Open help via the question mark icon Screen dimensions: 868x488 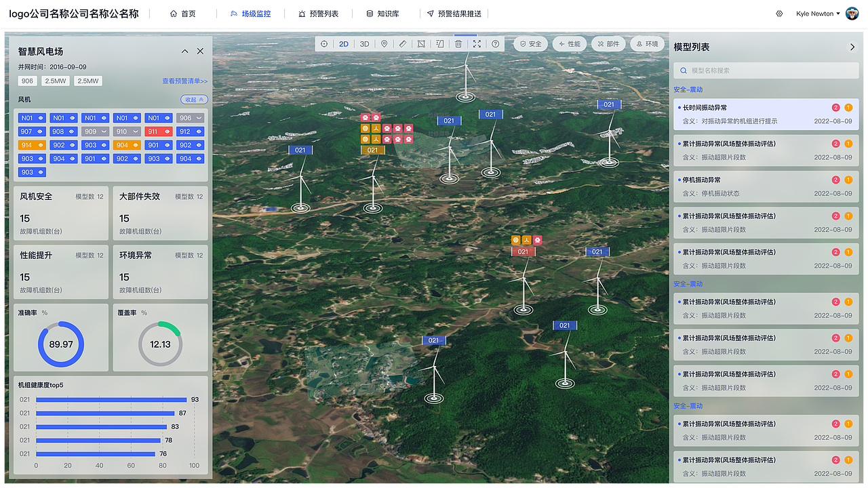(496, 44)
